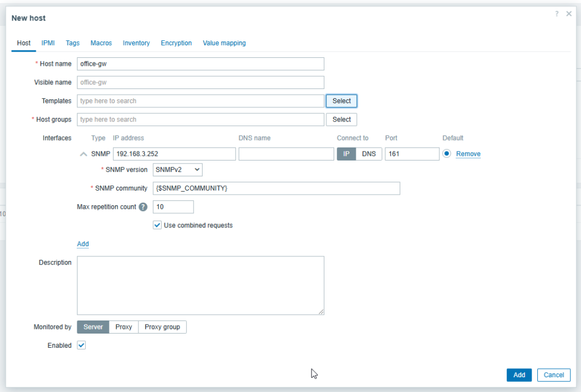581x392 pixels.
Task: Toggle Use combined requests checkbox
Action: 157,225
